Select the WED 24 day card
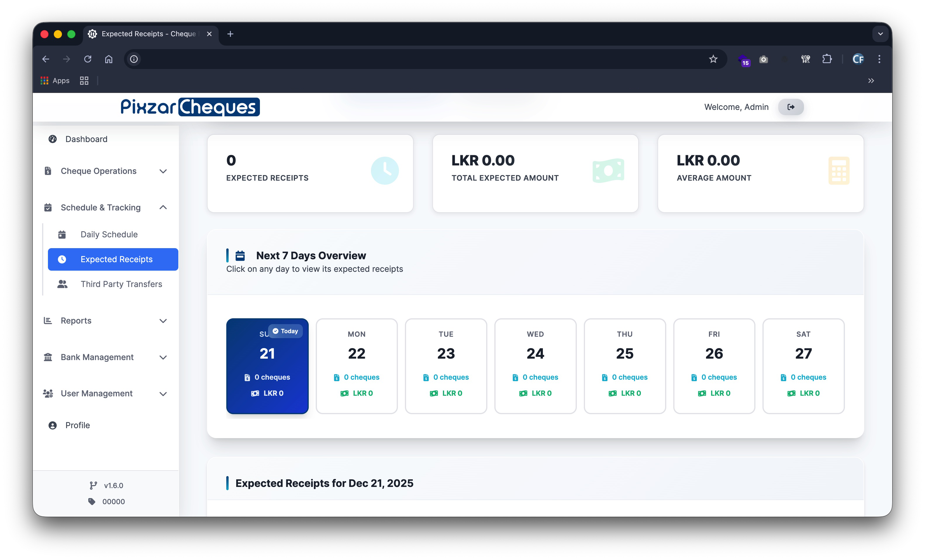The image size is (925, 560). 535,366
